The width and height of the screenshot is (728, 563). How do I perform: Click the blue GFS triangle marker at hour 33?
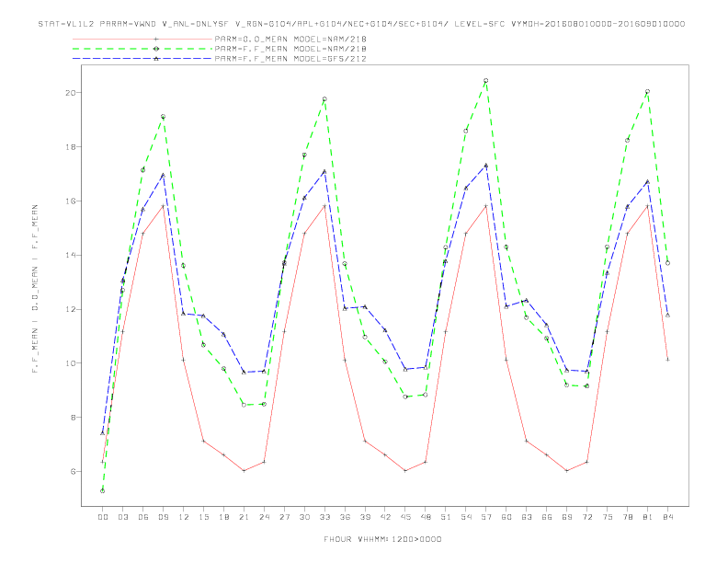[x=324, y=171]
